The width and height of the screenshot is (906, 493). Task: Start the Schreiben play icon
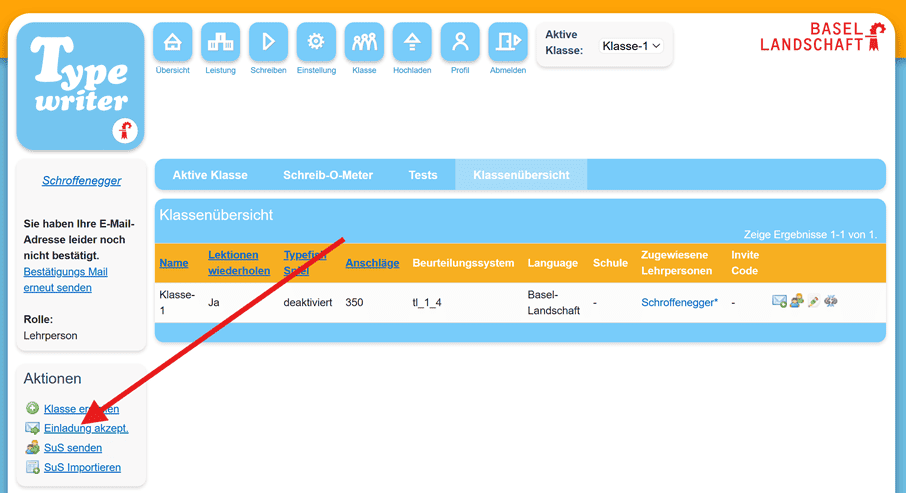click(268, 42)
